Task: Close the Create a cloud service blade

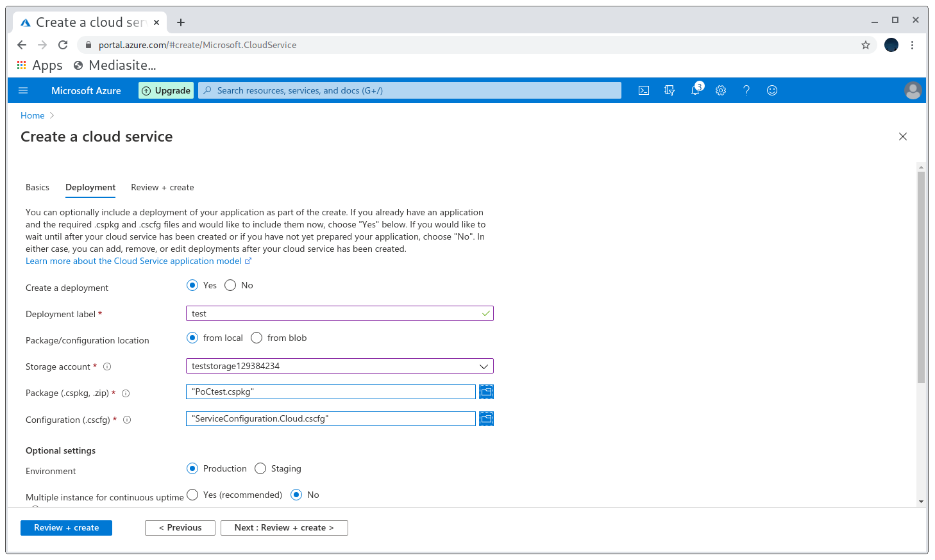Action: tap(903, 136)
